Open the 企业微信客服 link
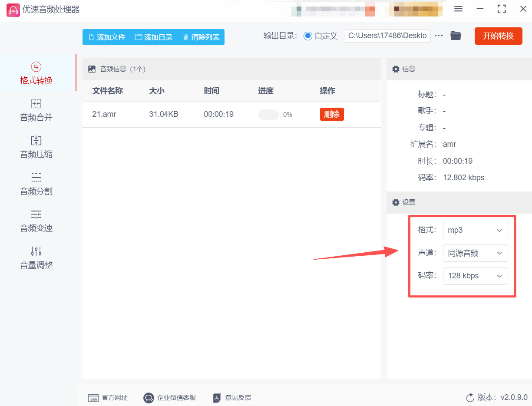Viewport: 532px width, 406px height. point(170,398)
